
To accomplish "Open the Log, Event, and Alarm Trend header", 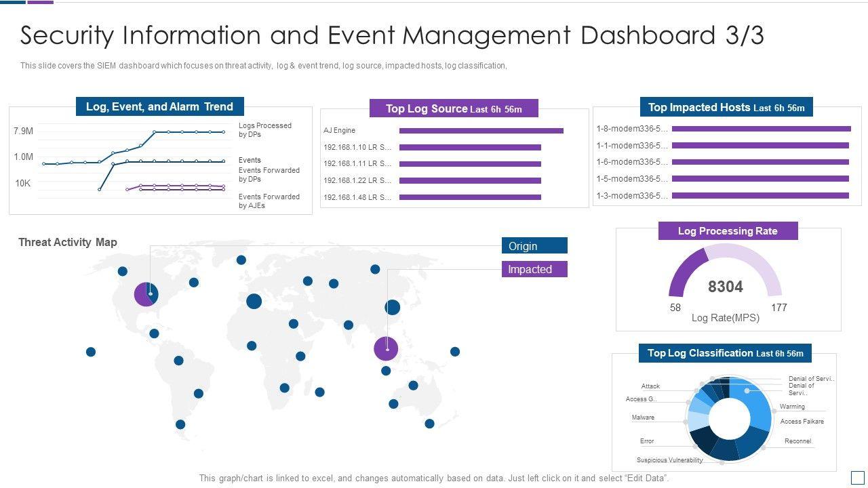I will pyautogui.click(x=159, y=106).
